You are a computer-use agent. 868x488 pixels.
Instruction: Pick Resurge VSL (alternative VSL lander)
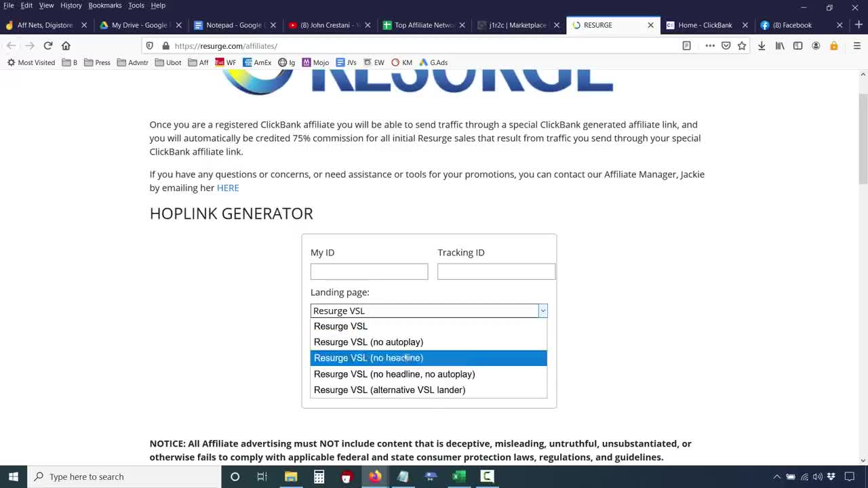[x=429, y=390]
